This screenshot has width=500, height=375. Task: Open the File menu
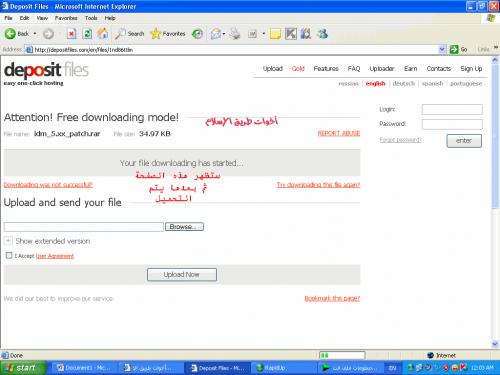(x=8, y=18)
